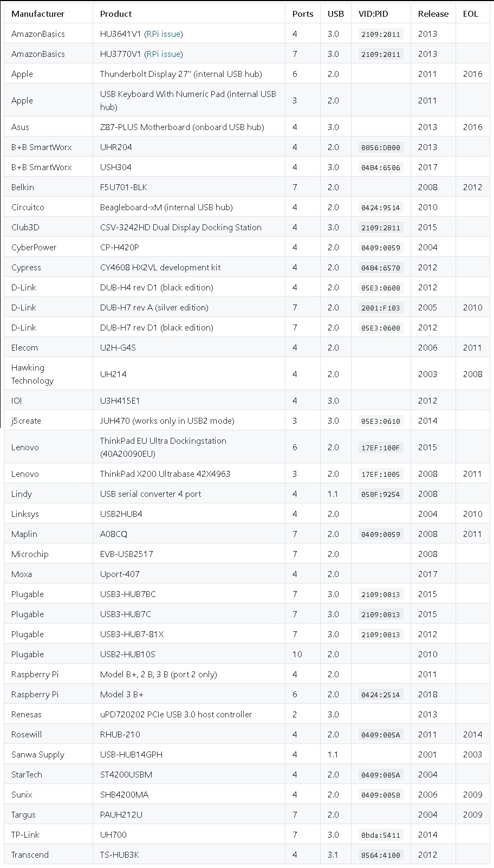The width and height of the screenshot is (494, 868).
Task: Click the EOL column header
Action: (x=471, y=14)
